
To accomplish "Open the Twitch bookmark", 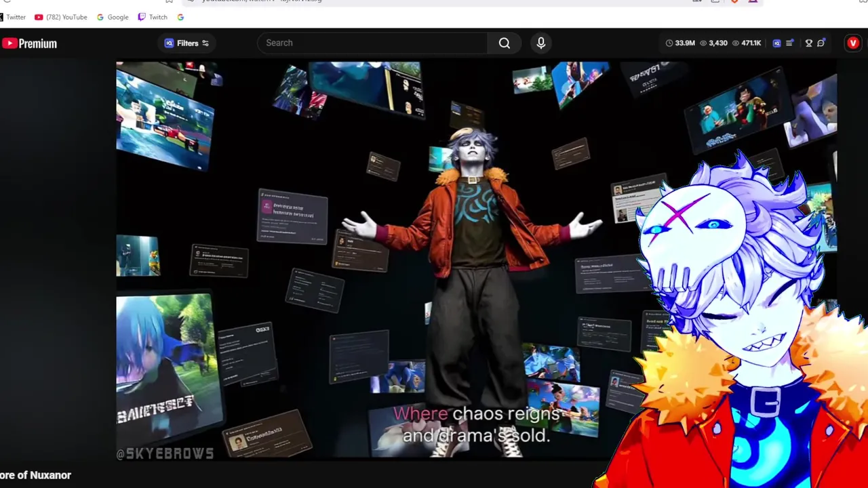I will (153, 17).
